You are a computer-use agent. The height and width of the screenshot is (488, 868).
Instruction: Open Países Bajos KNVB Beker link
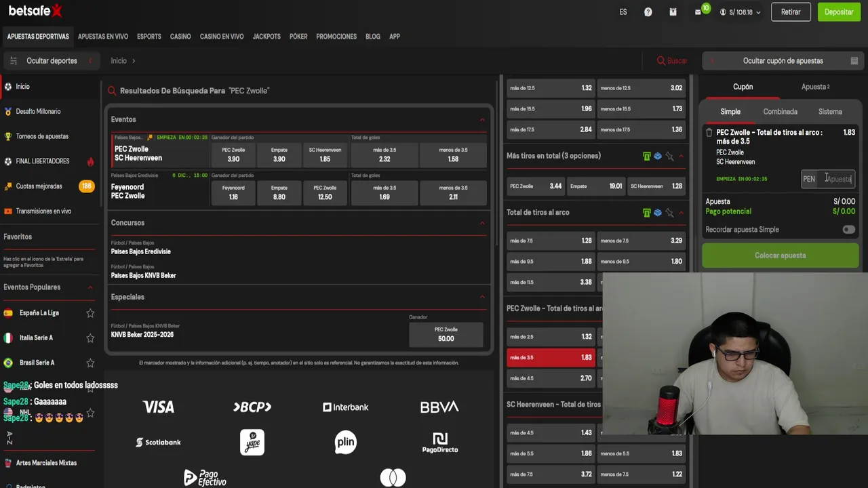pyautogui.click(x=144, y=276)
